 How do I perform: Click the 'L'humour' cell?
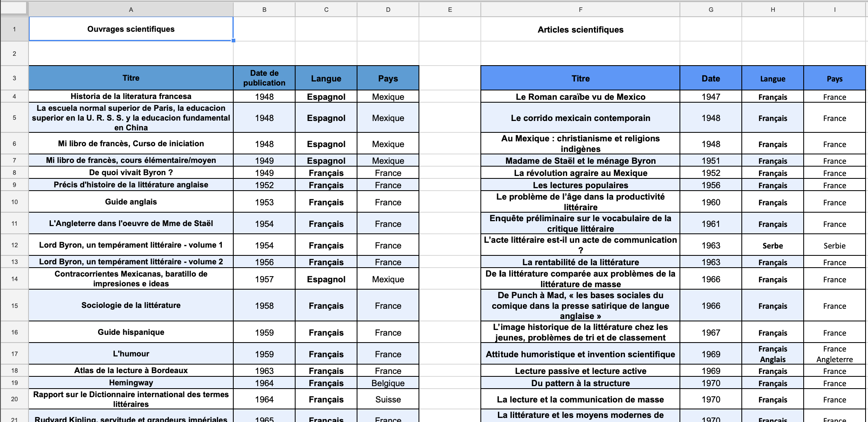coord(131,354)
